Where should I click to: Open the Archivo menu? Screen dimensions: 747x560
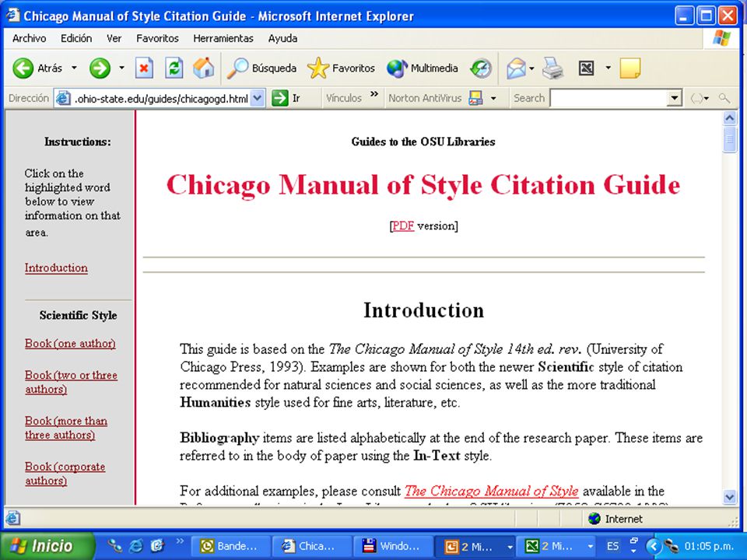coord(30,39)
